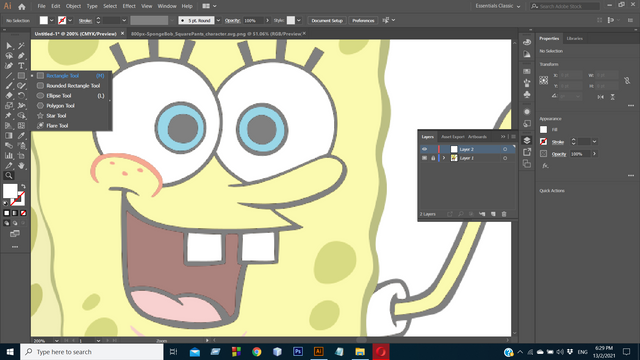Open the Effect menu
This screenshot has width=640, height=360.
click(129, 6)
